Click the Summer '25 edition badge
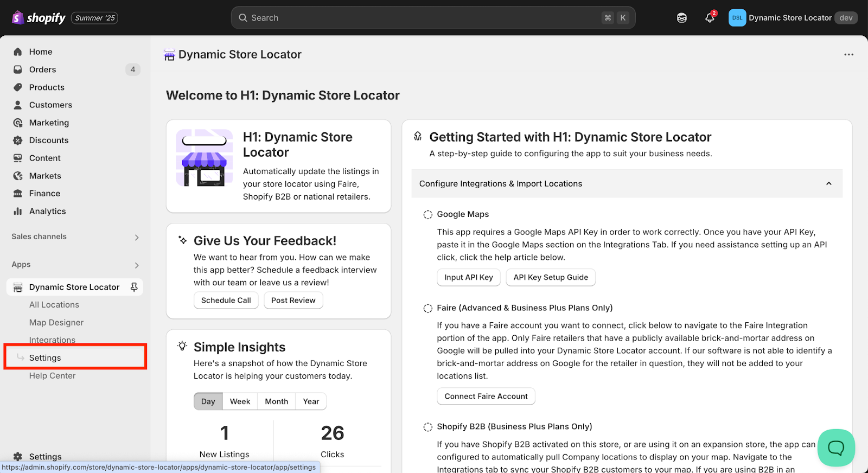Viewport: 868px width, 473px height. (x=95, y=18)
